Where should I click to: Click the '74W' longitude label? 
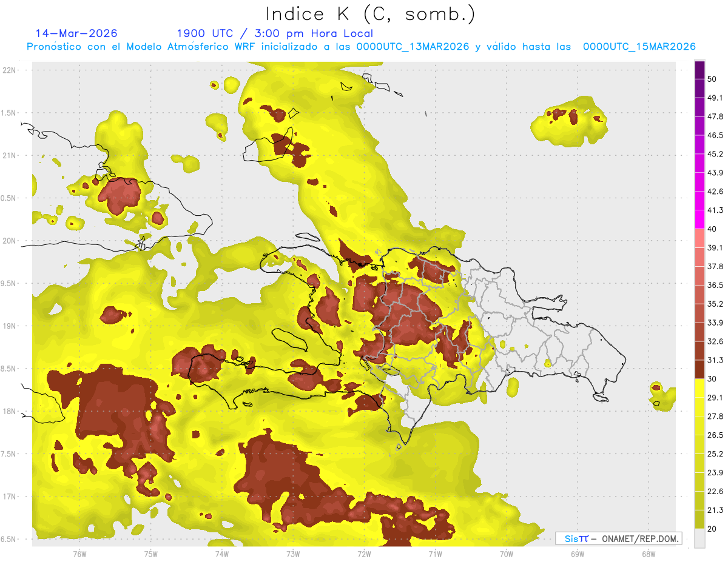(221, 554)
